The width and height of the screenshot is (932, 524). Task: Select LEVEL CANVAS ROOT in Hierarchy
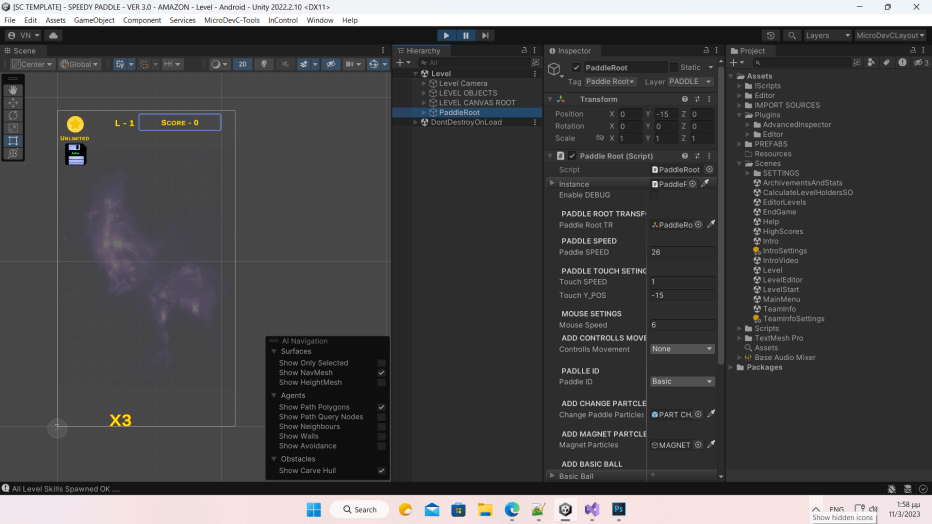pos(477,103)
